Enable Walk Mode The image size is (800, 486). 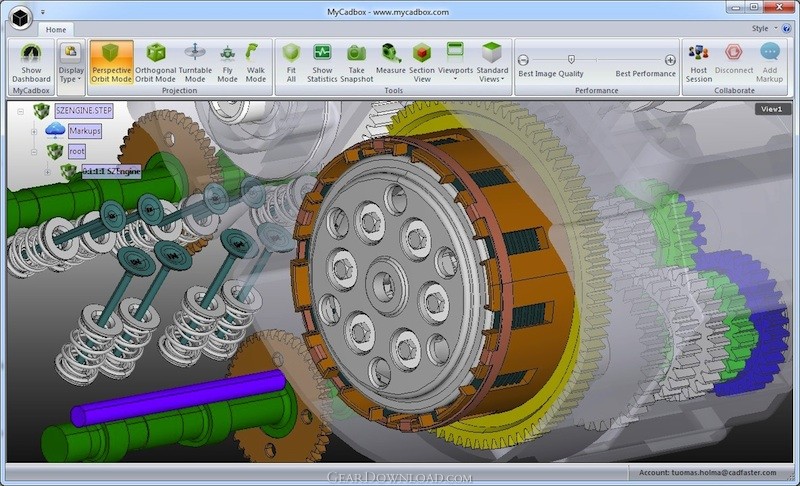coord(255,63)
